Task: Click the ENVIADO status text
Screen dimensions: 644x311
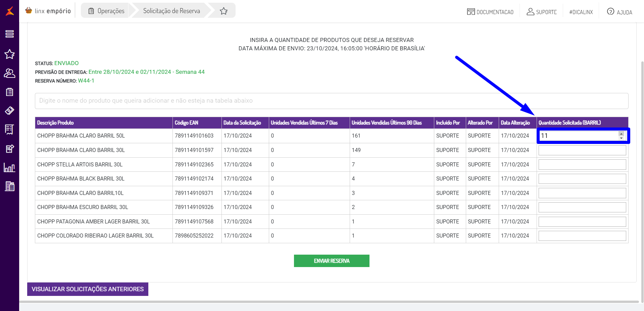Action: [x=66, y=63]
